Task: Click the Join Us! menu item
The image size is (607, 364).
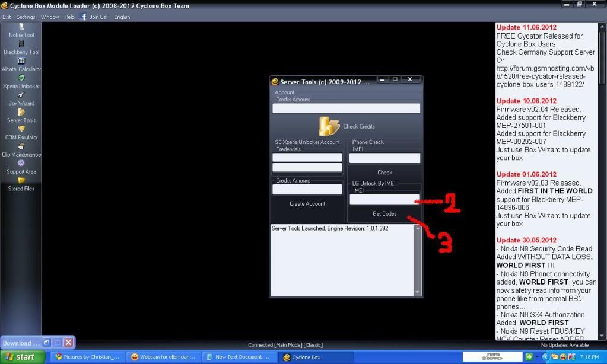Action: point(98,17)
